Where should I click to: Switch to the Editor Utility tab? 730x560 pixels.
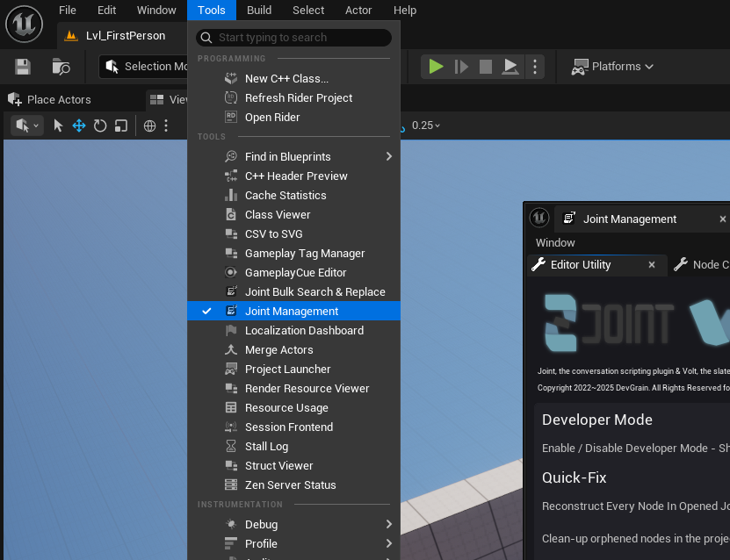point(581,265)
